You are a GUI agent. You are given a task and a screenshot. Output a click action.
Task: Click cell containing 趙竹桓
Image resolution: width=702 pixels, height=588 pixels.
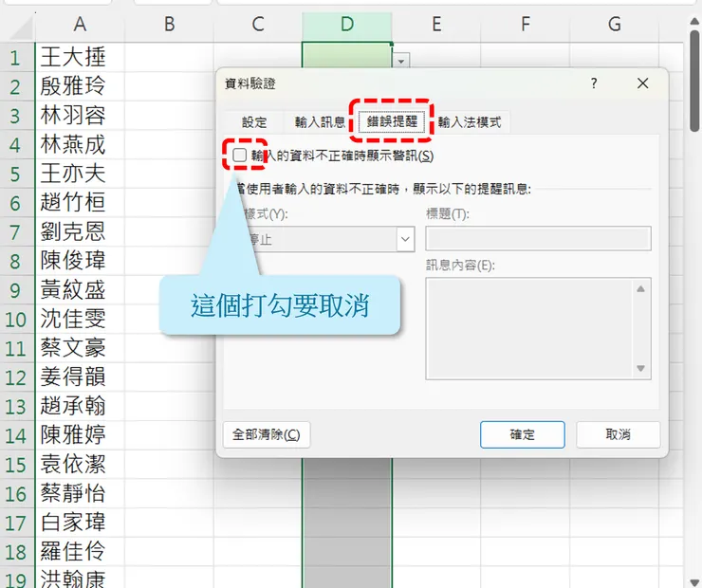[x=80, y=203]
